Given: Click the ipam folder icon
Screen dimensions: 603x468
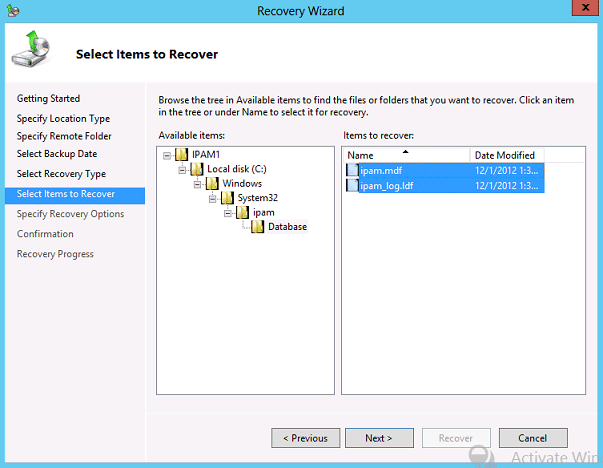Looking at the screenshot, I should point(242,212).
